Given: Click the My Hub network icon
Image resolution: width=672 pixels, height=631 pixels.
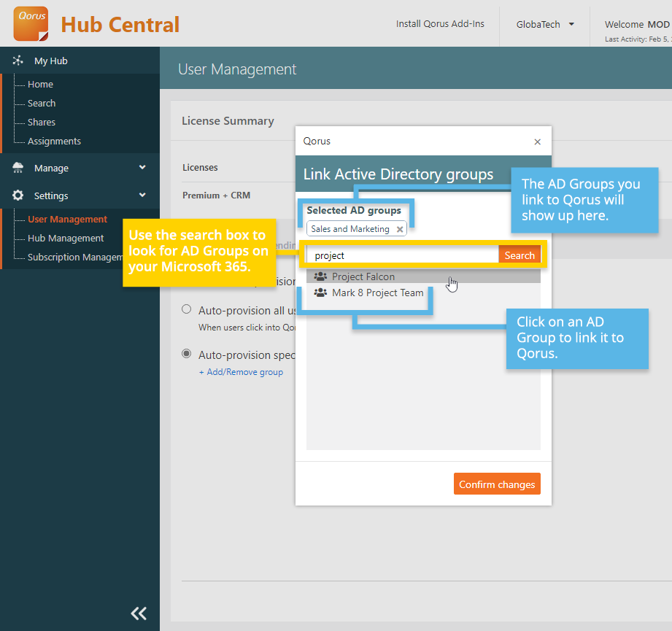Looking at the screenshot, I should point(18,61).
